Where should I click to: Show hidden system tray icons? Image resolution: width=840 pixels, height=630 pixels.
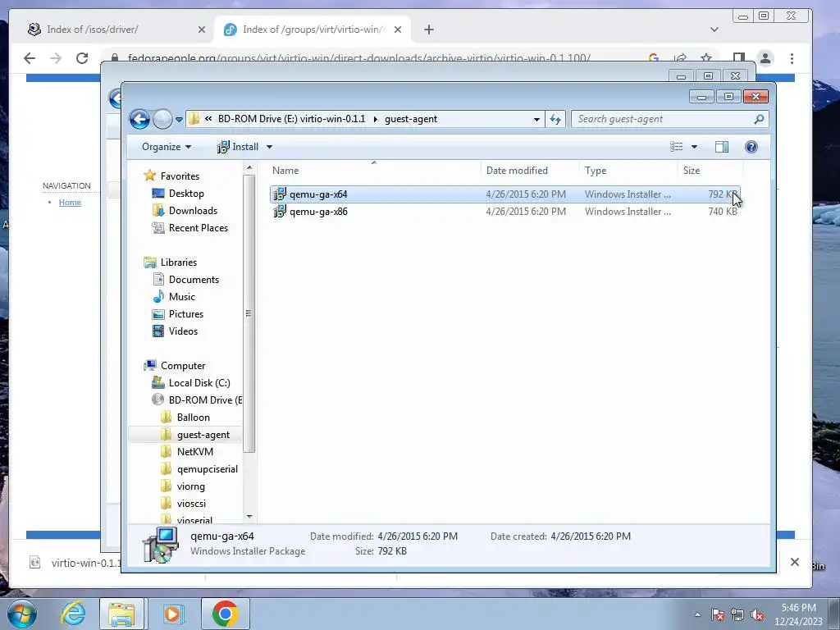click(697, 614)
